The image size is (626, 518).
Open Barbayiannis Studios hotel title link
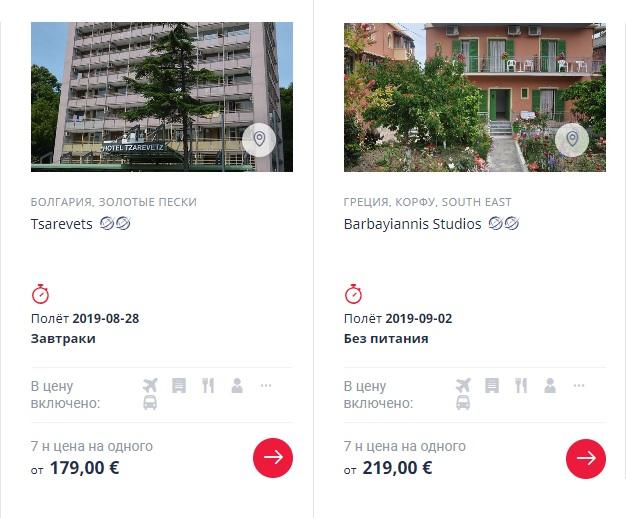(412, 224)
